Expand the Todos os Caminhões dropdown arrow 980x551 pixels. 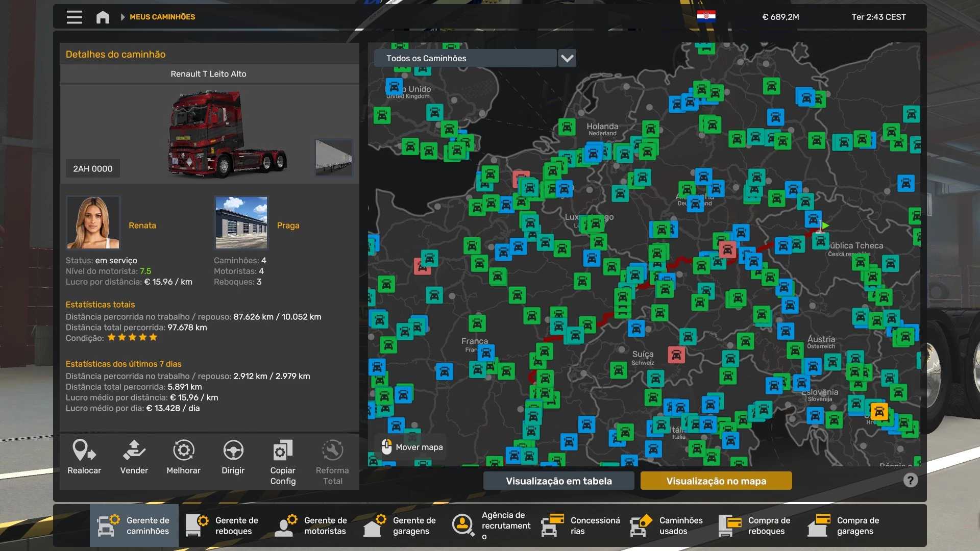[567, 58]
